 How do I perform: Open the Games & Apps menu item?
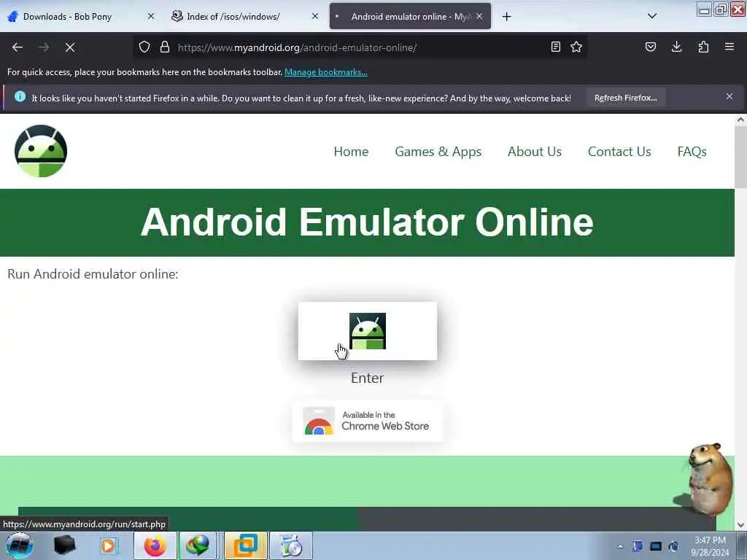438,152
